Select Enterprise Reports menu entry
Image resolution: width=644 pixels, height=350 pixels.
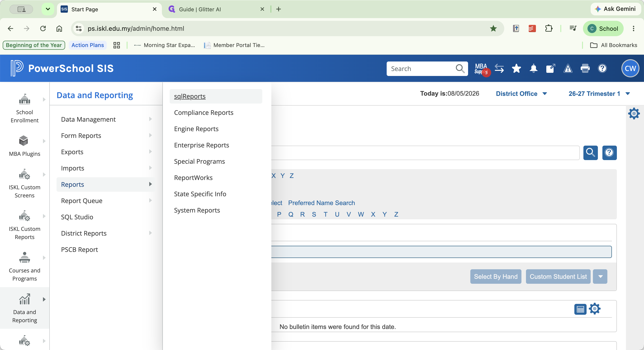pos(201,145)
